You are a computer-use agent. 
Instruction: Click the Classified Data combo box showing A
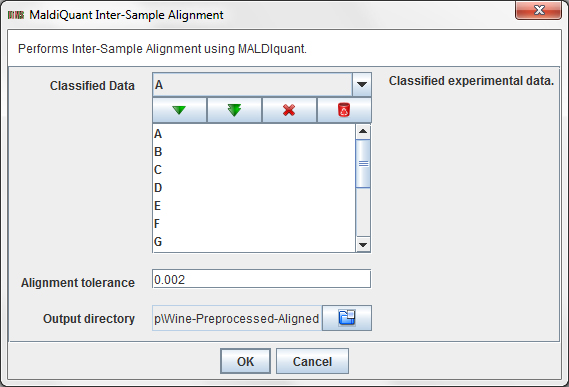(x=262, y=85)
